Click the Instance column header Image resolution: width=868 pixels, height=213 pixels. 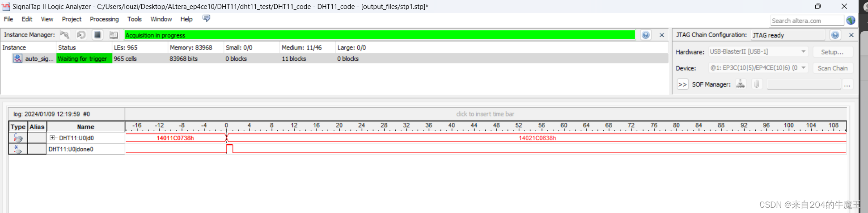tap(28, 47)
